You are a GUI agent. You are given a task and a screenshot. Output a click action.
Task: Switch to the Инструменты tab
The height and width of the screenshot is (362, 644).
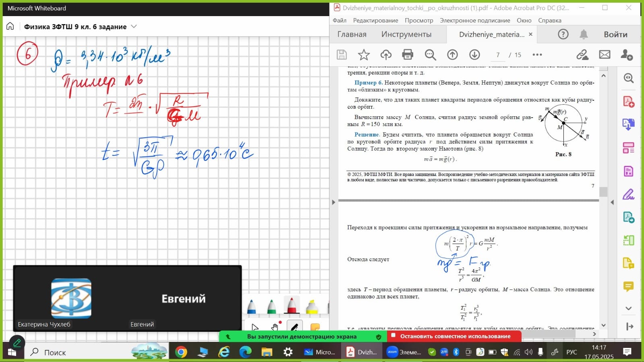click(406, 35)
